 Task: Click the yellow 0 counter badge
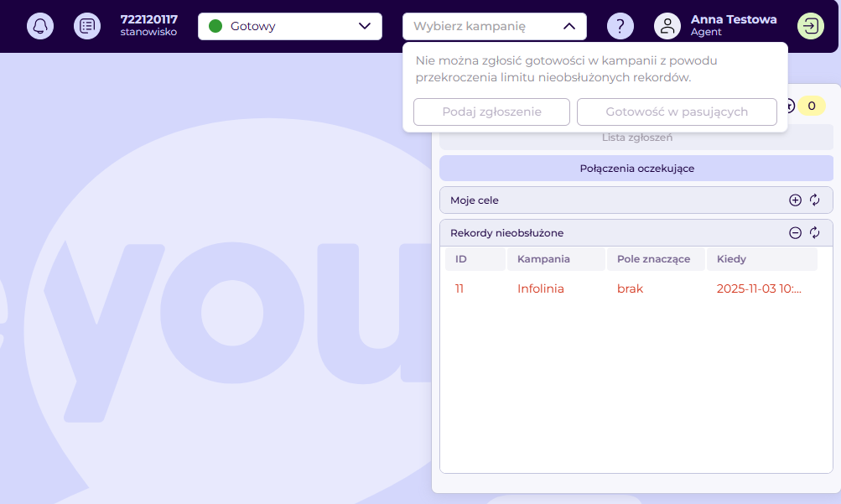tap(812, 106)
